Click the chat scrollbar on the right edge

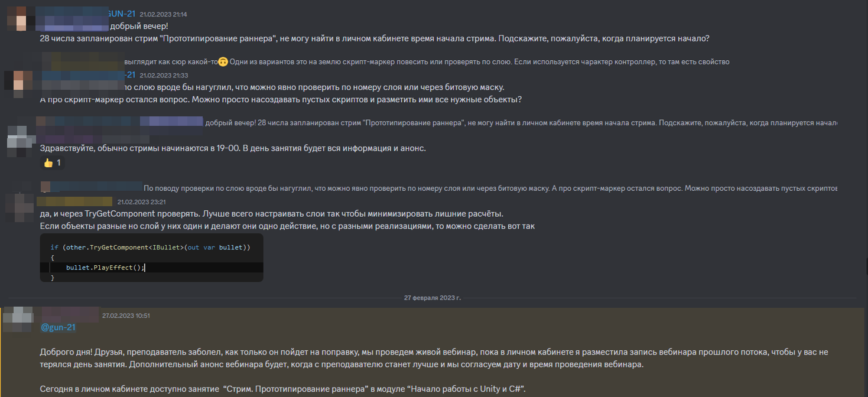[865, 266]
